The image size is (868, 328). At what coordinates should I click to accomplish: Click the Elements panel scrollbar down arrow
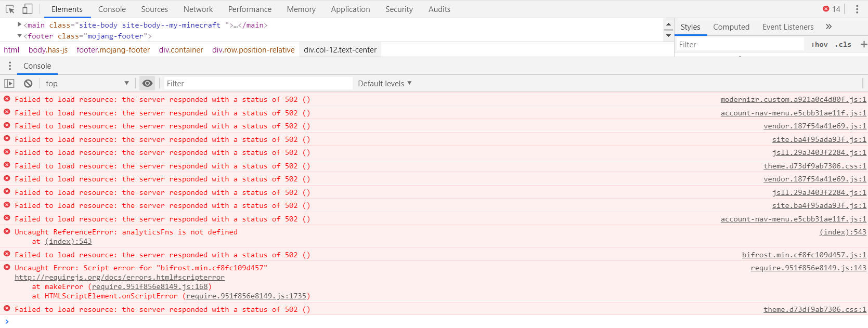coord(668,36)
